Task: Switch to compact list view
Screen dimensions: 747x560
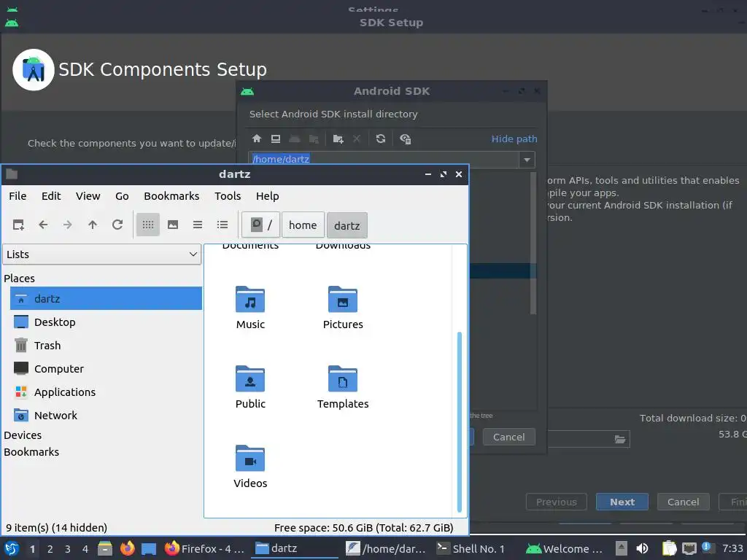Action: pyautogui.click(x=197, y=225)
